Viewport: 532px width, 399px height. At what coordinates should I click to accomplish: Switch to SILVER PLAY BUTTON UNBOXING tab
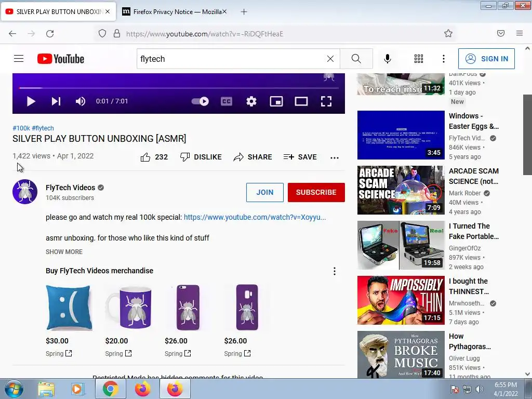click(x=58, y=11)
